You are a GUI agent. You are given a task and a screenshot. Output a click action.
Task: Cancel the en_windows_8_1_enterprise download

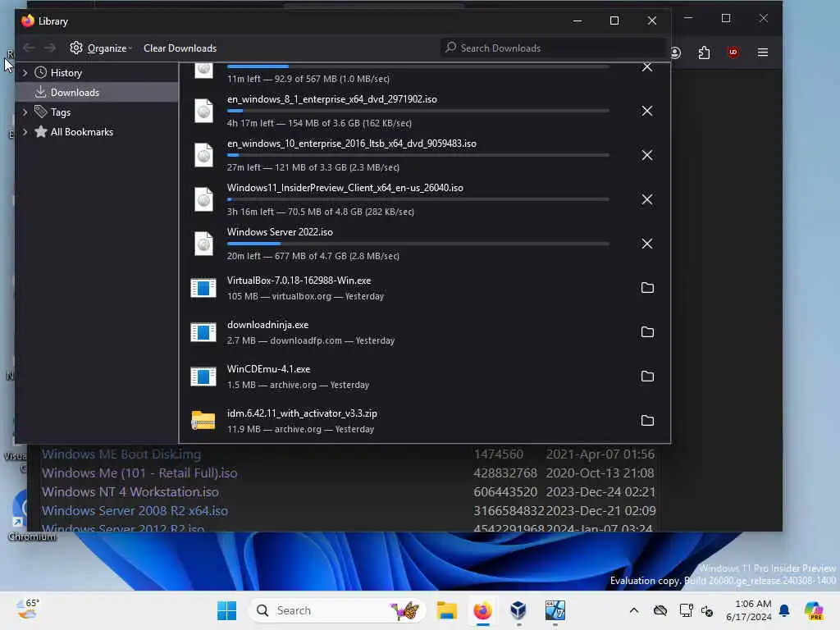point(647,111)
